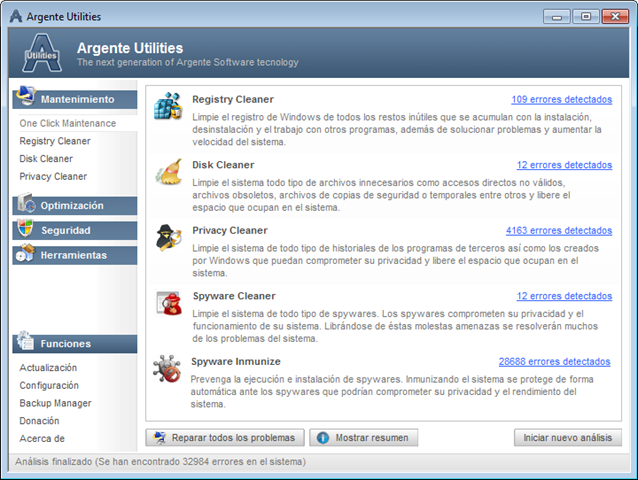Minimize the Argente Utilities window
The height and width of the screenshot is (480, 638).
pos(556,17)
